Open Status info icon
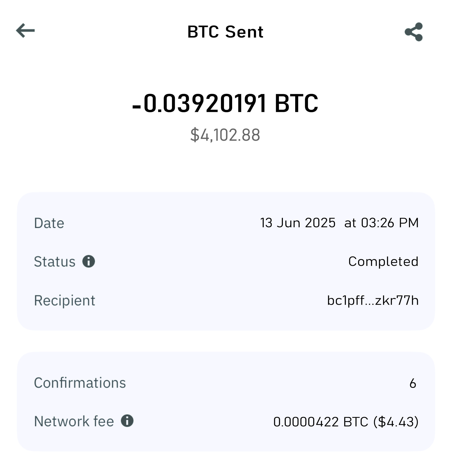Screen dimensions: 452x476 pyautogui.click(x=89, y=261)
